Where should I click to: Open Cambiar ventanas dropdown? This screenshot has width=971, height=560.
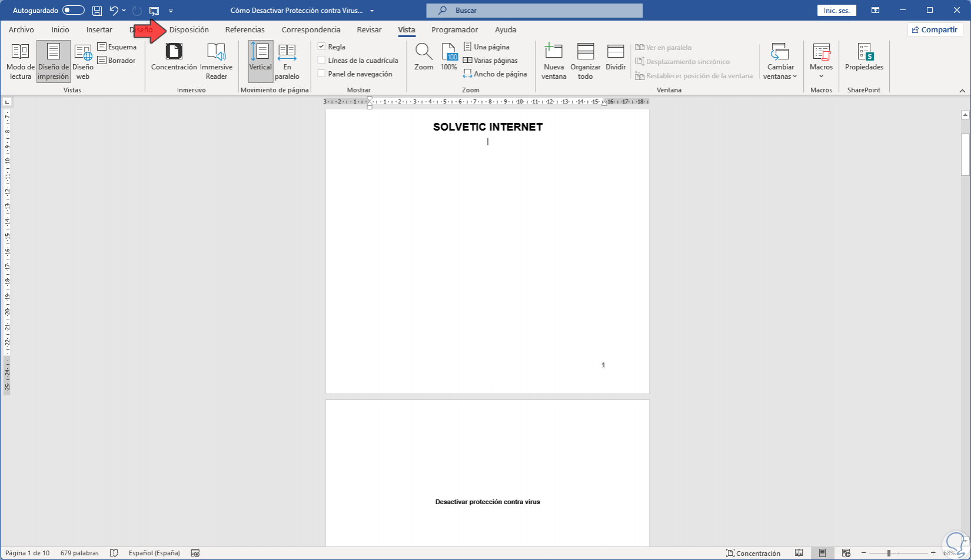coord(780,61)
